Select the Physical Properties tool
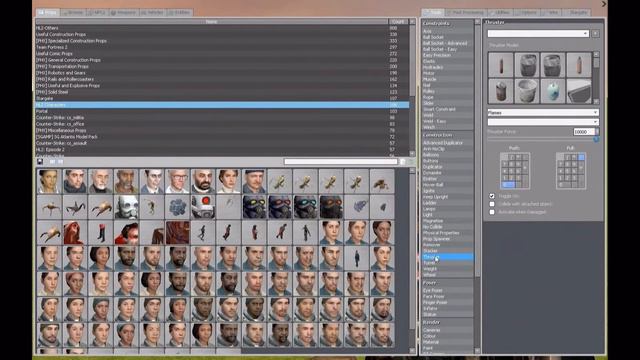 pos(447,233)
